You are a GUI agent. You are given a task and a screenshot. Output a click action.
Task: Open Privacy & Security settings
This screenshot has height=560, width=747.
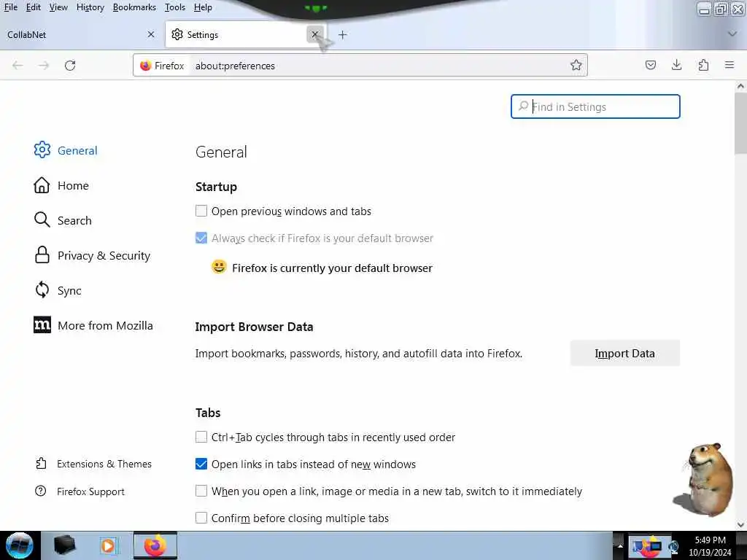(93, 256)
